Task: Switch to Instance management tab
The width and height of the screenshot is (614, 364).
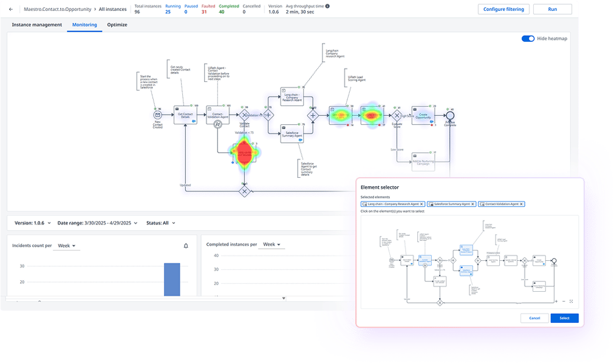Action: pyautogui.click(x=37, y=25)
